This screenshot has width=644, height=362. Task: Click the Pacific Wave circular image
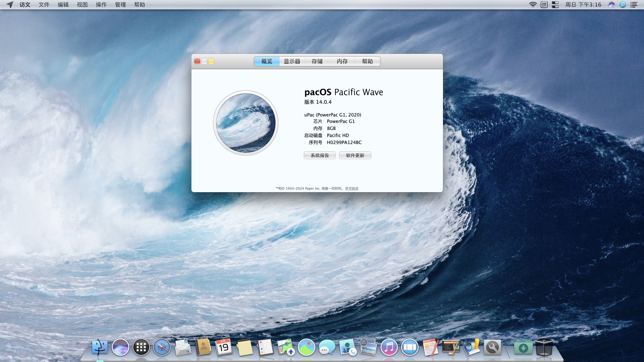246,123
